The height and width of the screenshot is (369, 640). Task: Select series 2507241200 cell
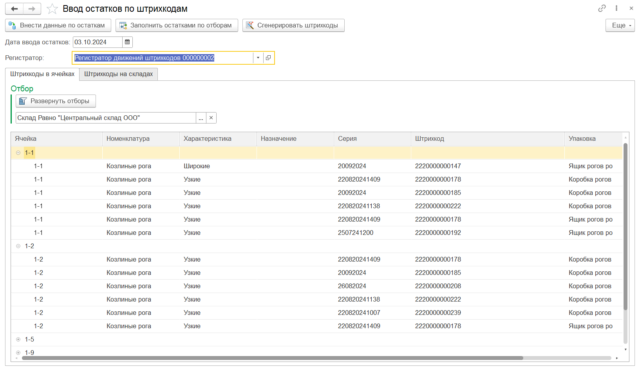point(372,233)
